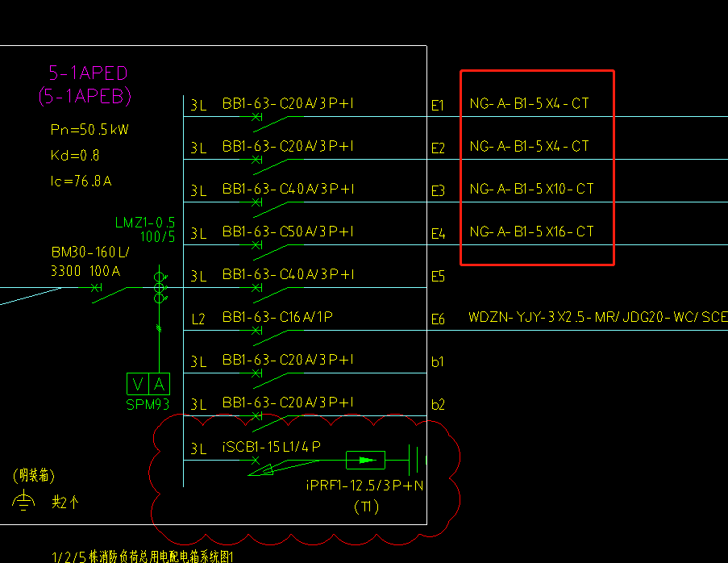Click the E5 circuit number
This screenshot has width=728, height=563.
438,277
